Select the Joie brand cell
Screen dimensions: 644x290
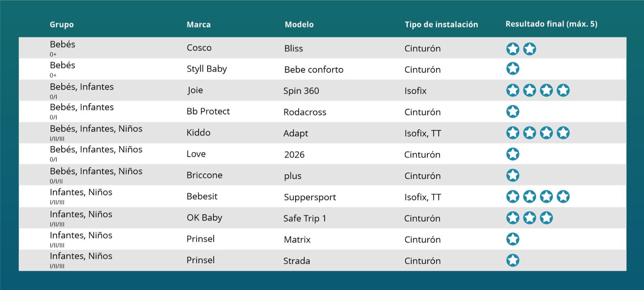[x=195, y=90]
